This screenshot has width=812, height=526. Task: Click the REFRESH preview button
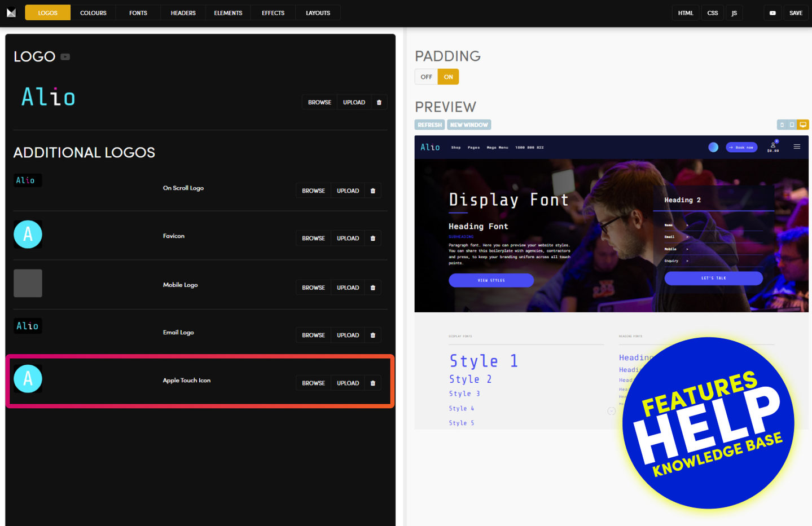[x=429, y=125]
